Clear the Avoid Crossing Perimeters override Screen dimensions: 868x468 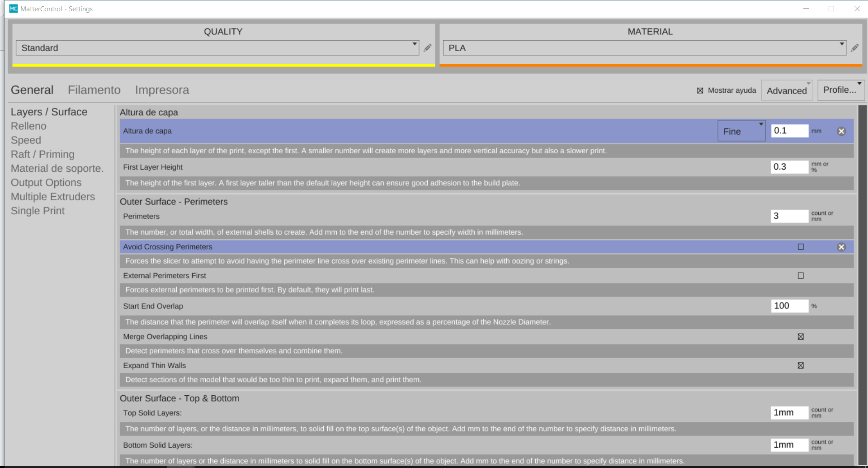coord(841,247)
